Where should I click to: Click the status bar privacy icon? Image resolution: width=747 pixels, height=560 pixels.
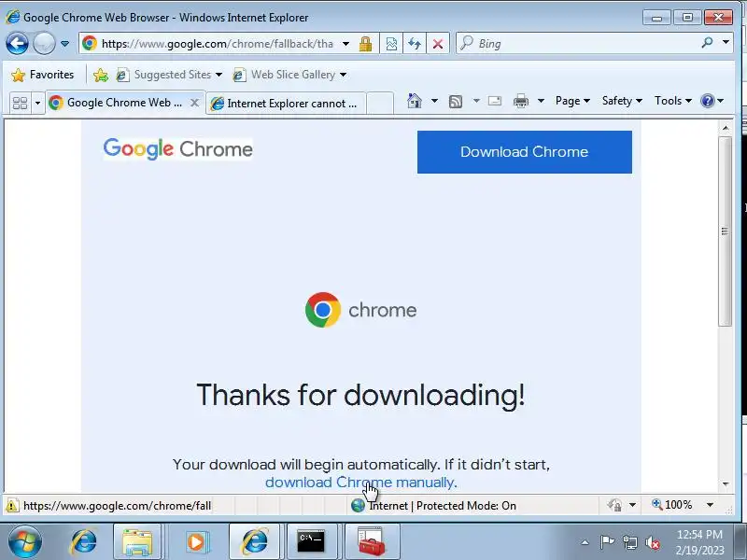point(614,505)
